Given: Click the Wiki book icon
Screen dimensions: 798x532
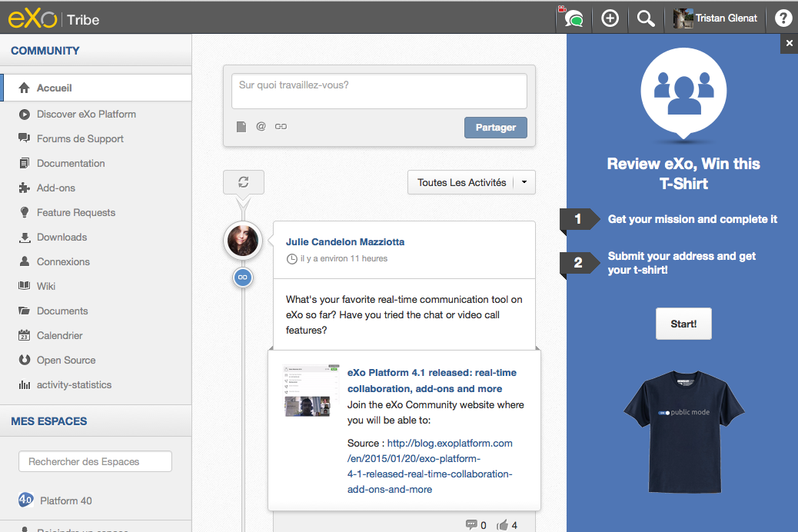Looking at the screenshot, I should tap(24, 285).
